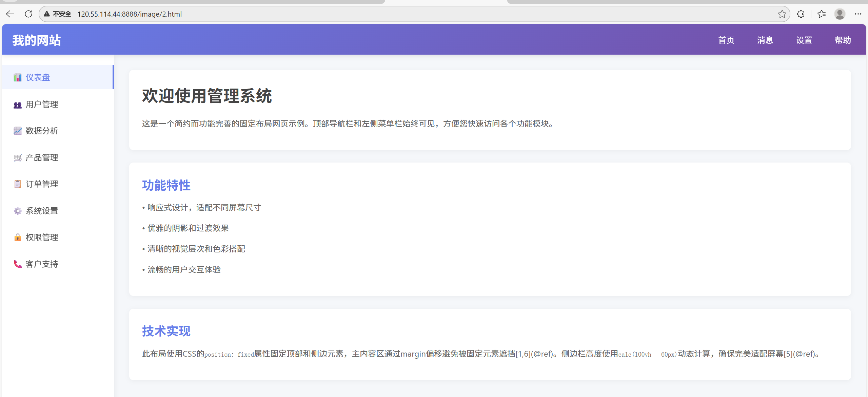Click the product management shopping cart icon
This screenshot has width=868, height=397.
click(x=18, y=158)
